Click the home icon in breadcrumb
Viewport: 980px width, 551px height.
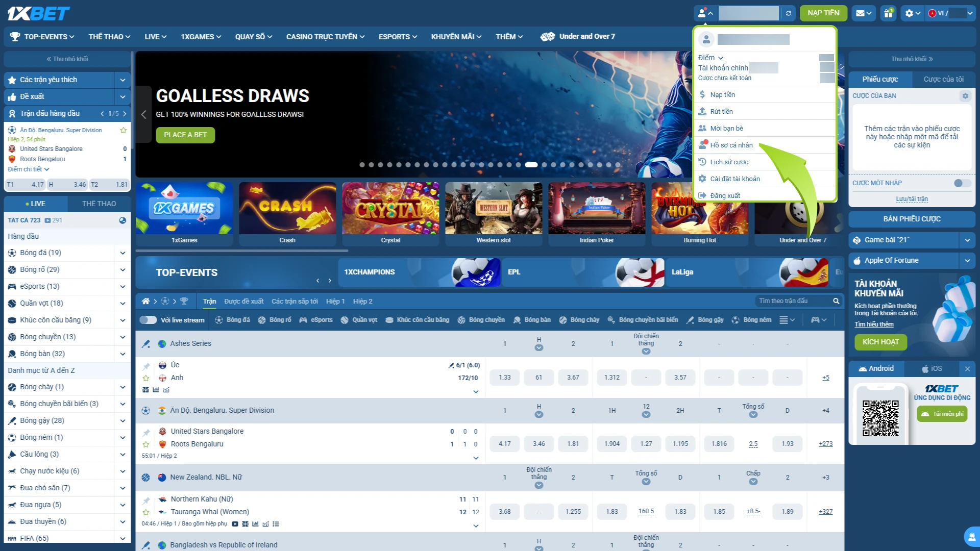[x=145, y=301]
